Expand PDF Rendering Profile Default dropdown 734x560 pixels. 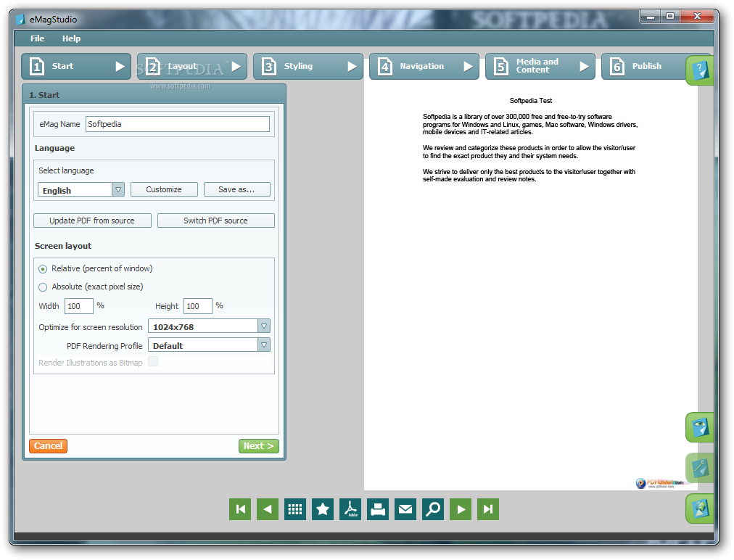pos(209,345)
